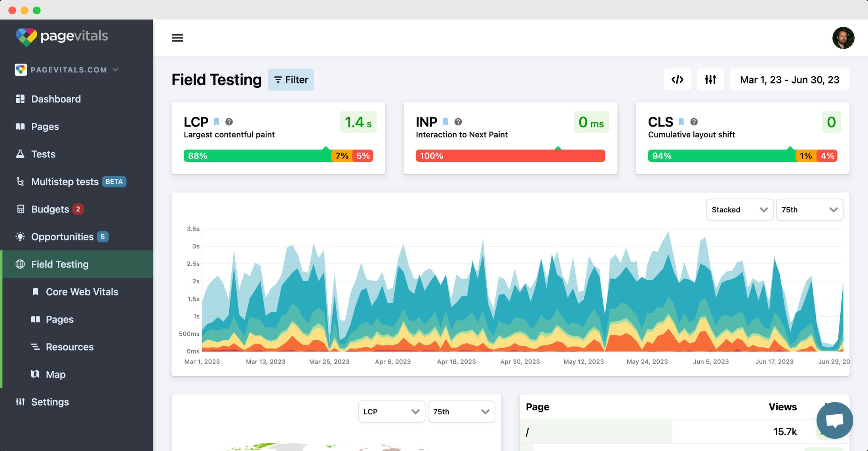Screen dimensions: 868x451
Task: Click the INP bookmark icon
Action: pyautogui.click(x=445, y=122)
